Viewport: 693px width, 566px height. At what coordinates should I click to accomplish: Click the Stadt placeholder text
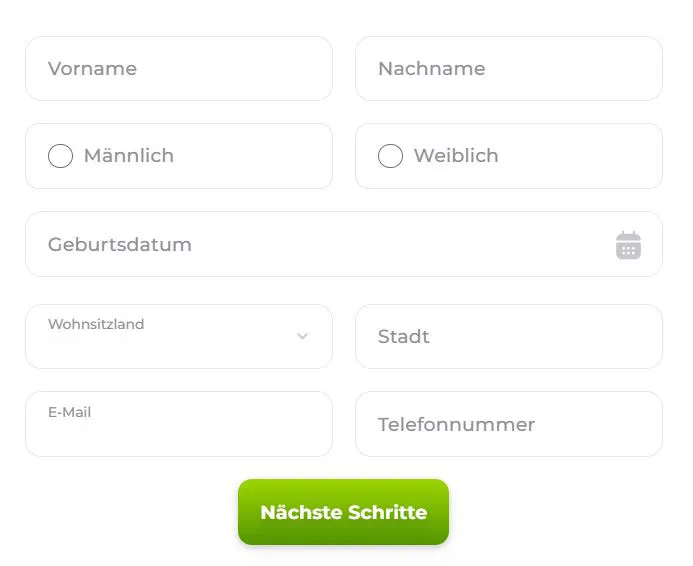pyautogui.click(x=404, y=336)
